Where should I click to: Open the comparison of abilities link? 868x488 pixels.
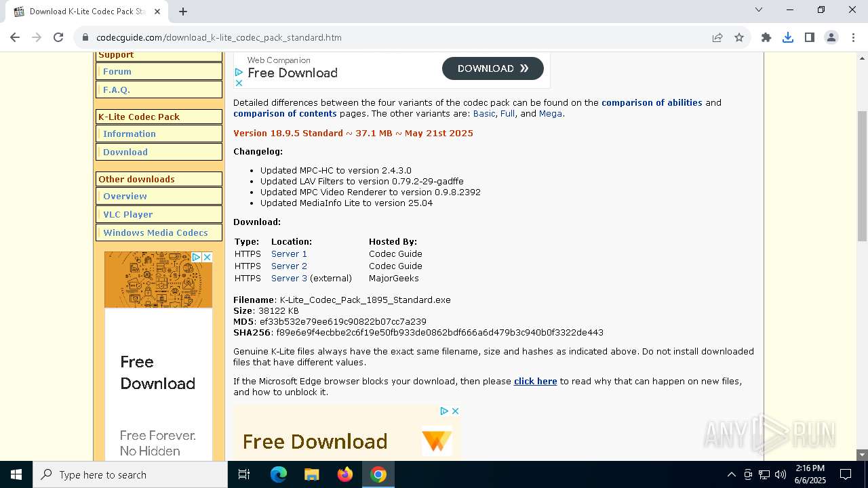click(x=652, y=102)
